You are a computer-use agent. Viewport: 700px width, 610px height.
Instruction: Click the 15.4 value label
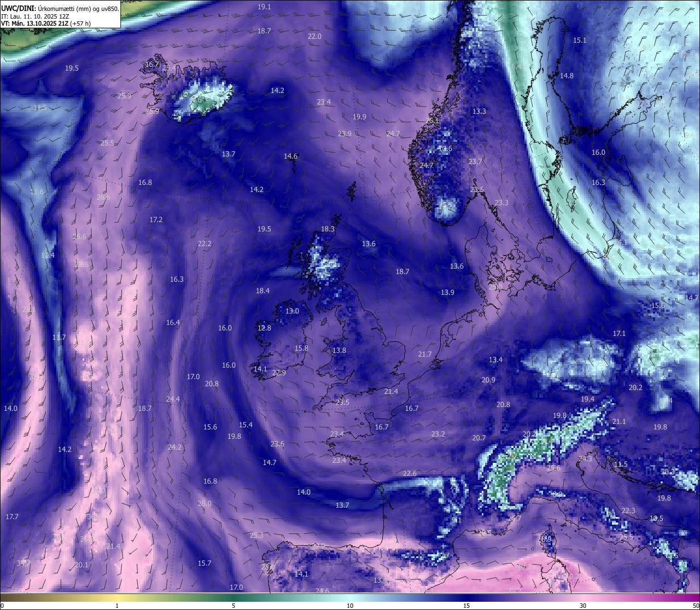pyautogui.click(x=246, y=425)
